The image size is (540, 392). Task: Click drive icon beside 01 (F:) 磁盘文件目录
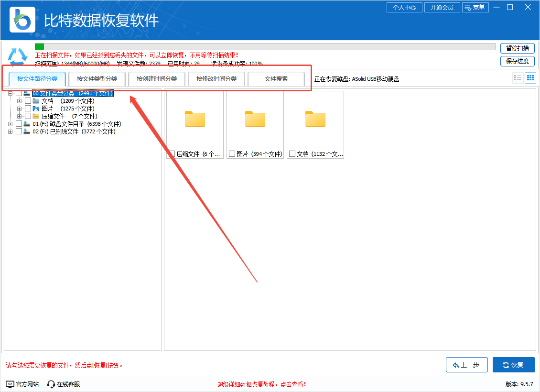pos(27,124)
